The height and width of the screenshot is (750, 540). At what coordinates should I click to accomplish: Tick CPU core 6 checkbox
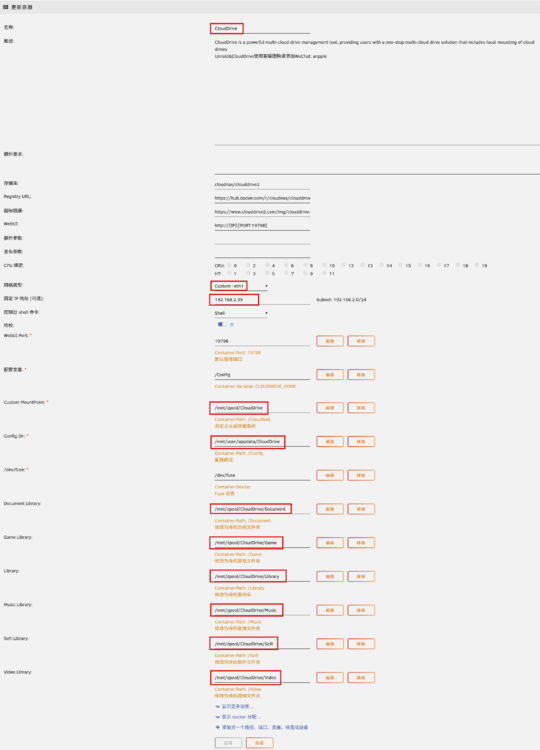pos(286,265)
